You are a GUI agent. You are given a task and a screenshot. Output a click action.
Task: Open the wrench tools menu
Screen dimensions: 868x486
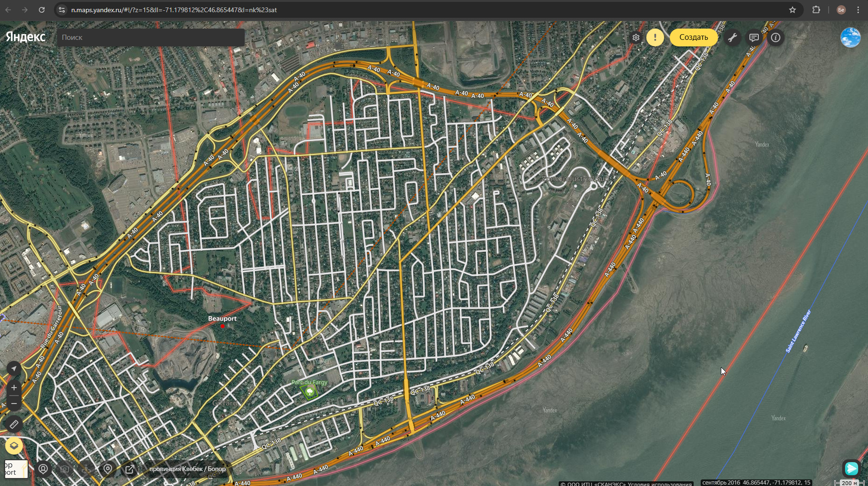pos(733,37)
